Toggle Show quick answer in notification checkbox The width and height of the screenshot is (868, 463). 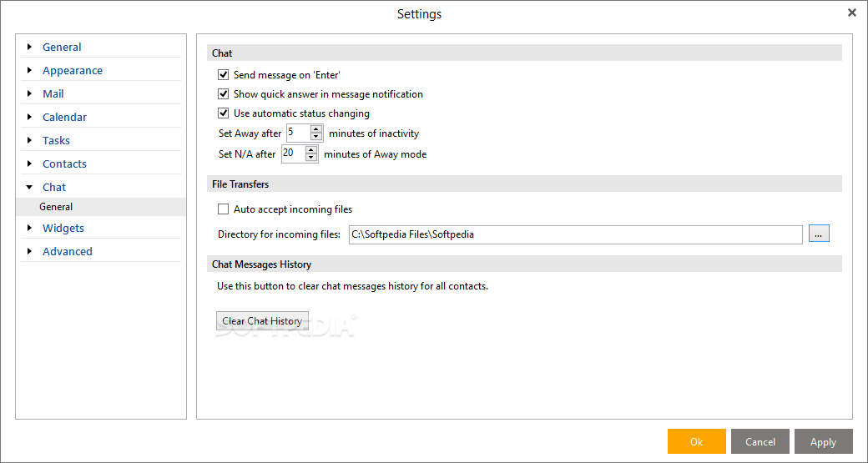224,94
